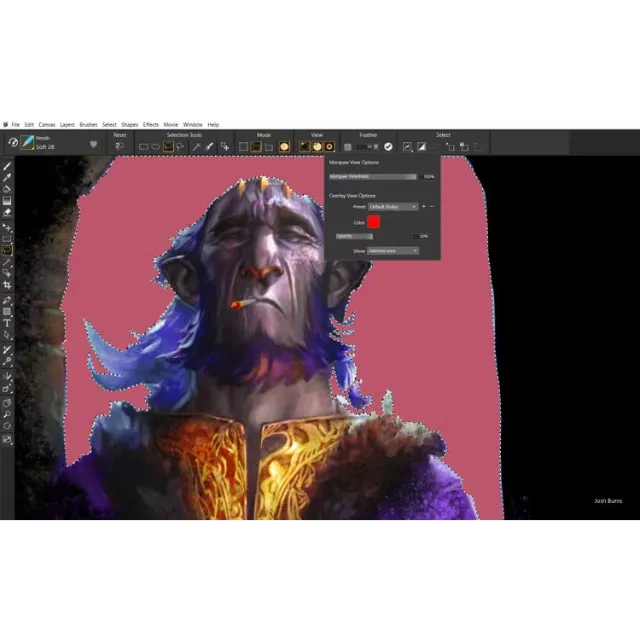Open the Effects menu
The image size is (640, 640).
[151, 124]
